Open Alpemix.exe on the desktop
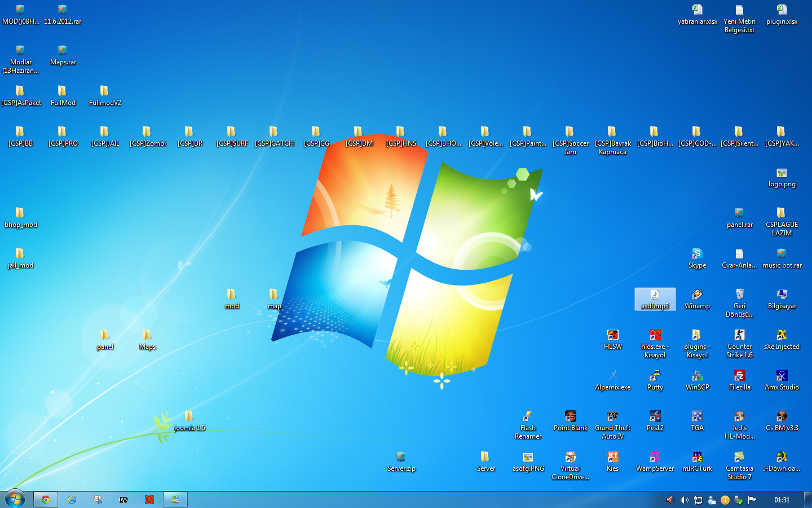Viewport: 812px width, 508px height. coord(613,380)
